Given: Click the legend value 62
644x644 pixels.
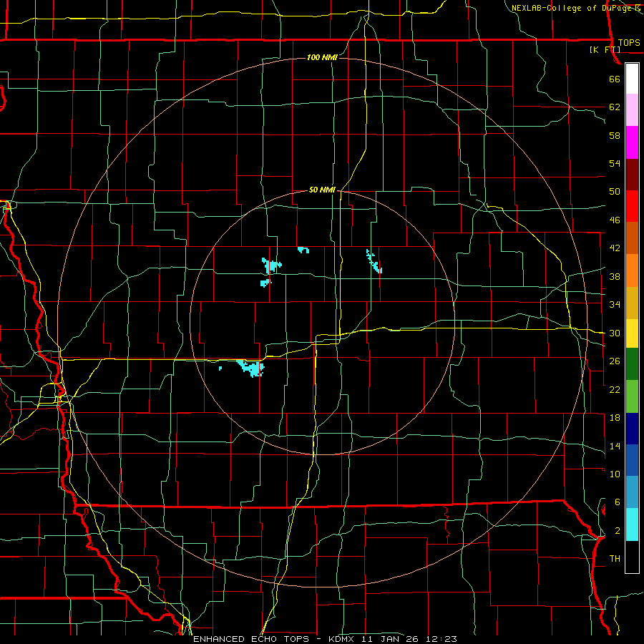Looking at the screenshot, I should click(x=615, y=107).
